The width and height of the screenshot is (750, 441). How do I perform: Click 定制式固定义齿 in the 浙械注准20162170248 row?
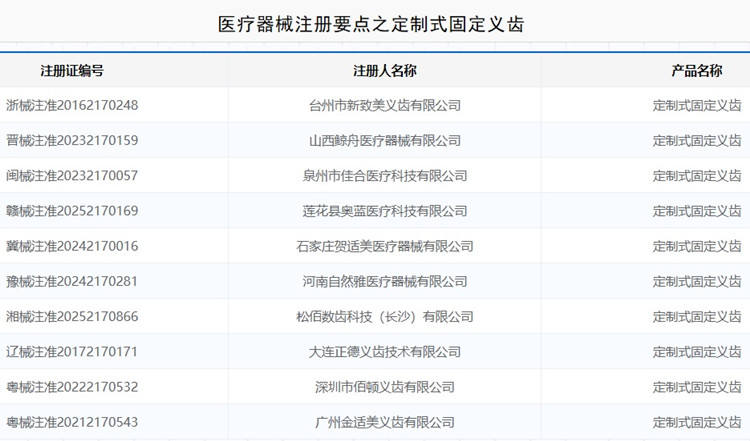pyautogui.click(x=697, y=105)
